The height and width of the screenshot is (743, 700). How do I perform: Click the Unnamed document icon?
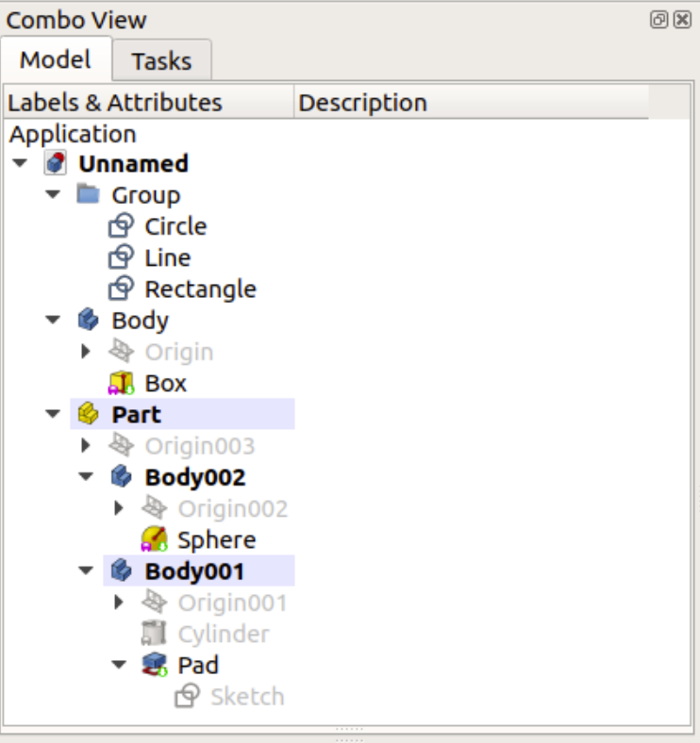point(56,163)
